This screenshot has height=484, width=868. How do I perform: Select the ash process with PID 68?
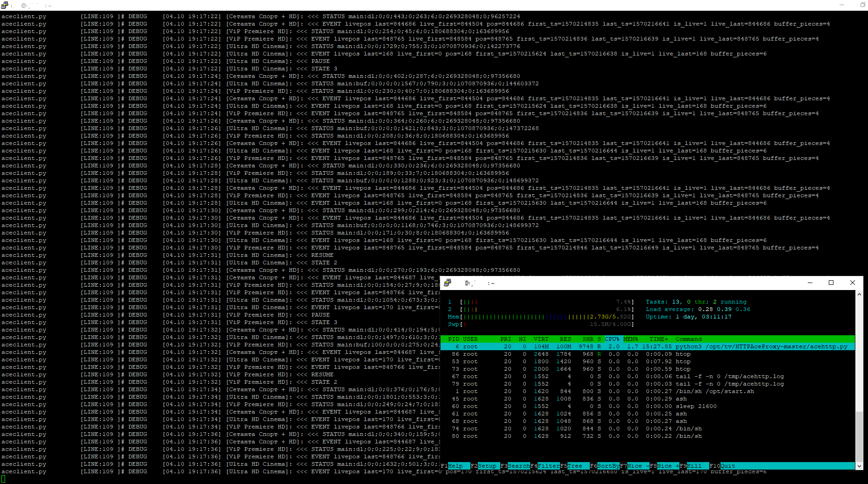coord(648,421)
